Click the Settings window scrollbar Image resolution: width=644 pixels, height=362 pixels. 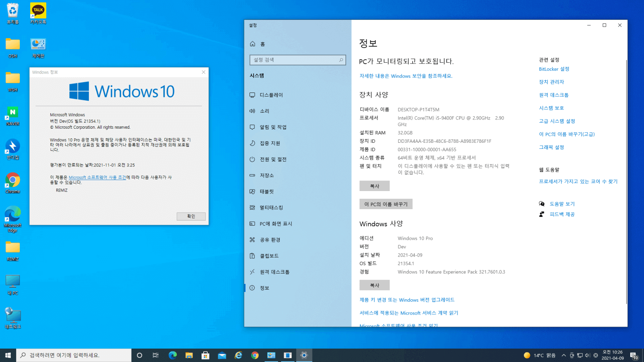point(626,181)
